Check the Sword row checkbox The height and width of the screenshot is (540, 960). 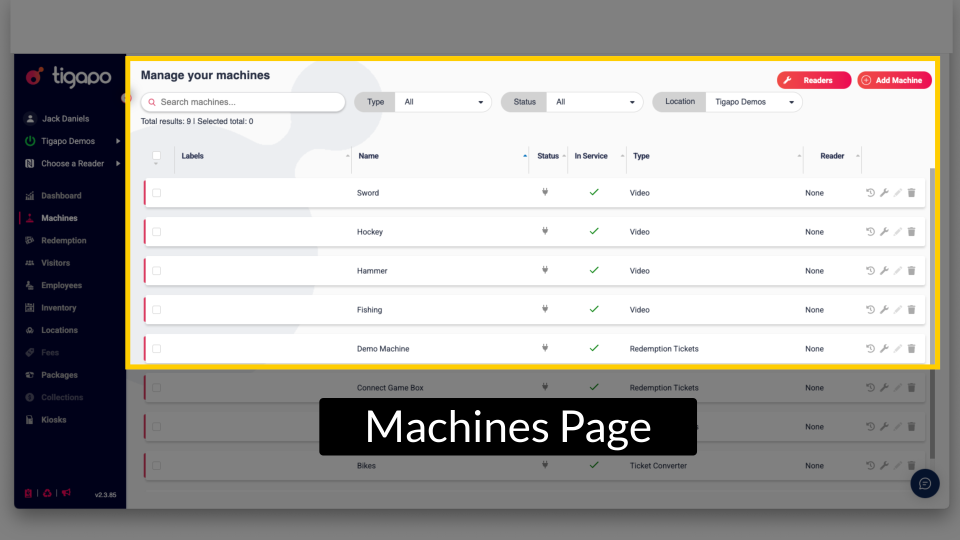(x=157, y=193)
